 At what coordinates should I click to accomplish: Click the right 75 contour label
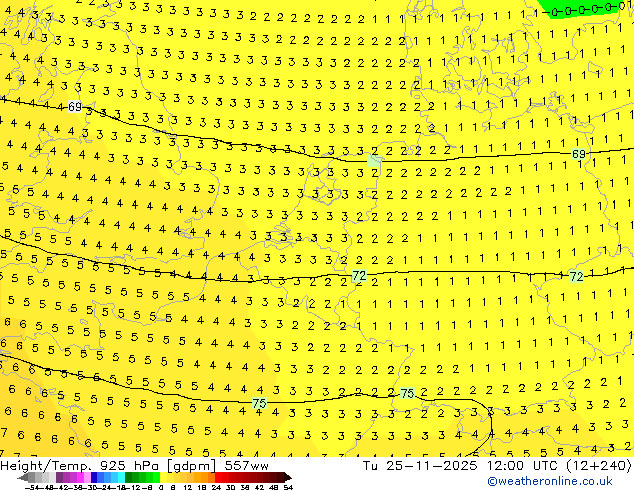(407, 393)
